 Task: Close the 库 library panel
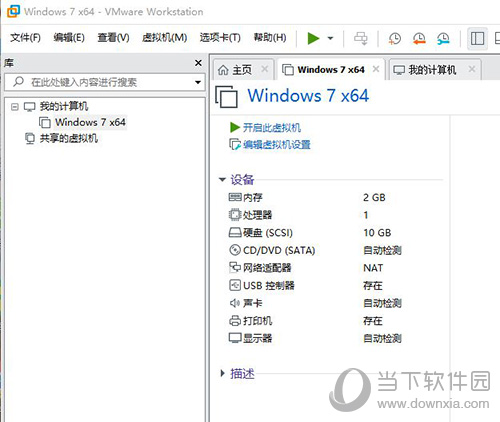tap(198, 63)
